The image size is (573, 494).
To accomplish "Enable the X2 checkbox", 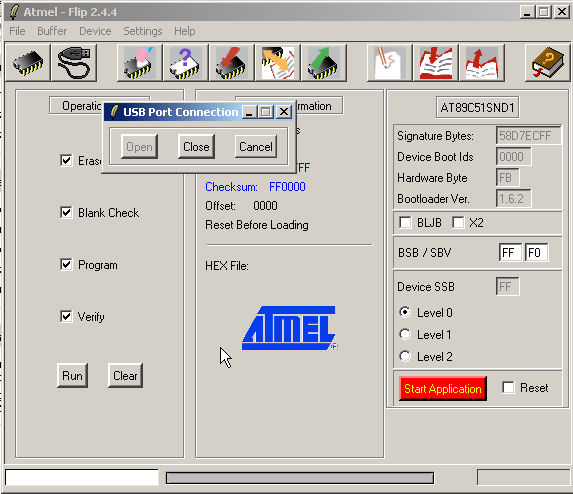I will 458,222.
